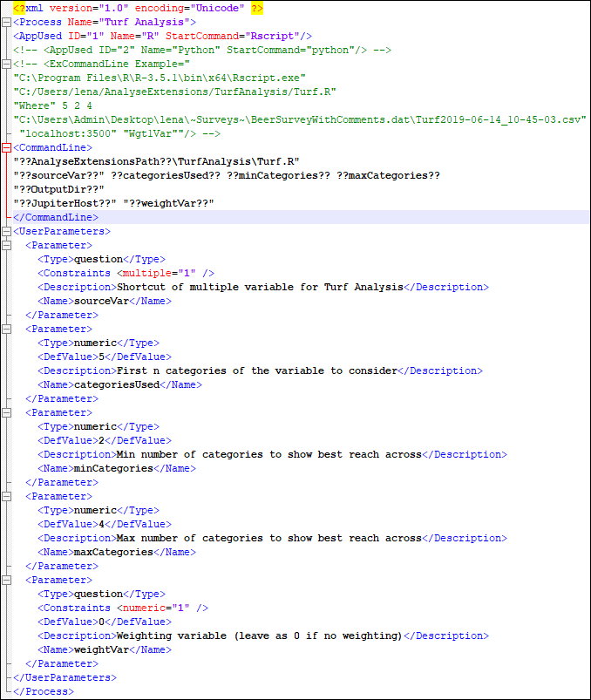Click the ??maxCategories?? placeholder

coord(389,175)
